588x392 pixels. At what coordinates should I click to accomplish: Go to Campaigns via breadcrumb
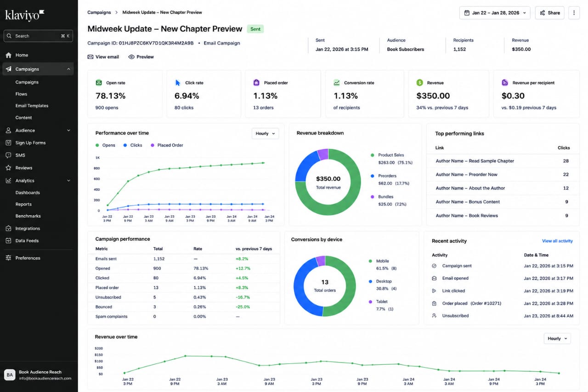99,12
